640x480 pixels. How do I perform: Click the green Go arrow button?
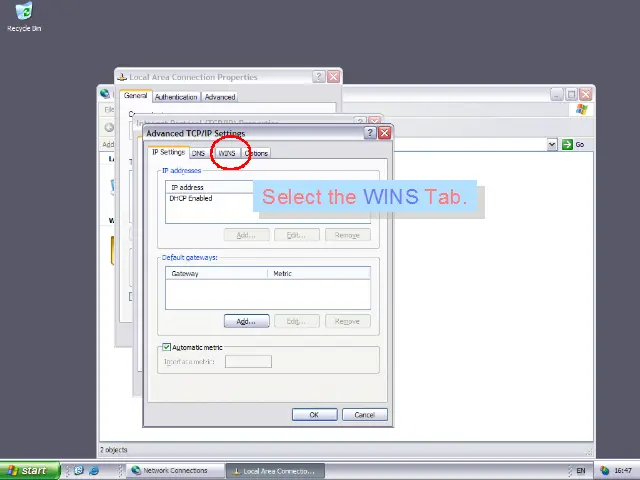click(x=567, y=144)
